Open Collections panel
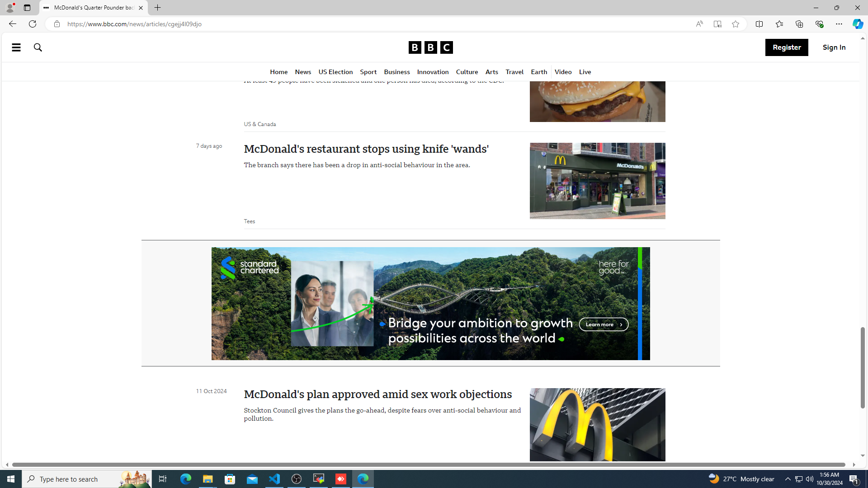The image size is (868, 488). (799, 24)
